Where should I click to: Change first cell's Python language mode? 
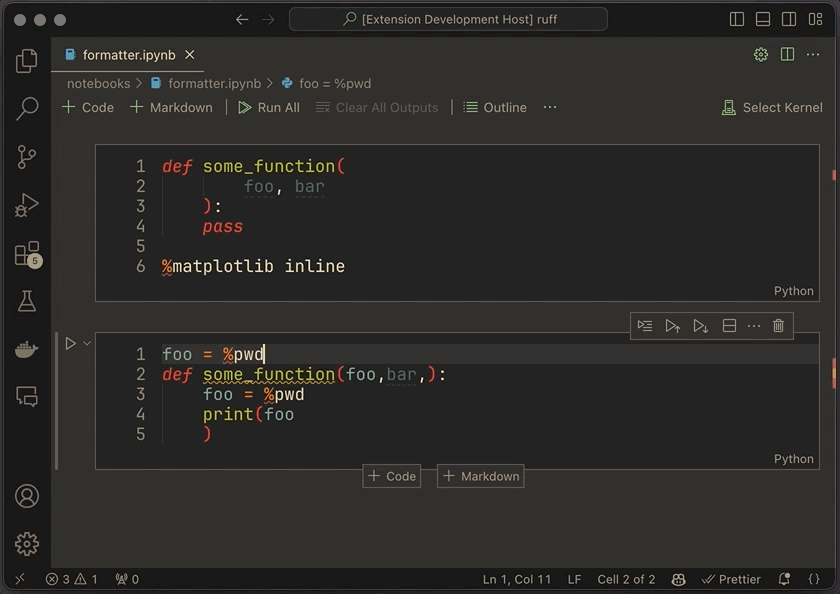tap(793, 291)
